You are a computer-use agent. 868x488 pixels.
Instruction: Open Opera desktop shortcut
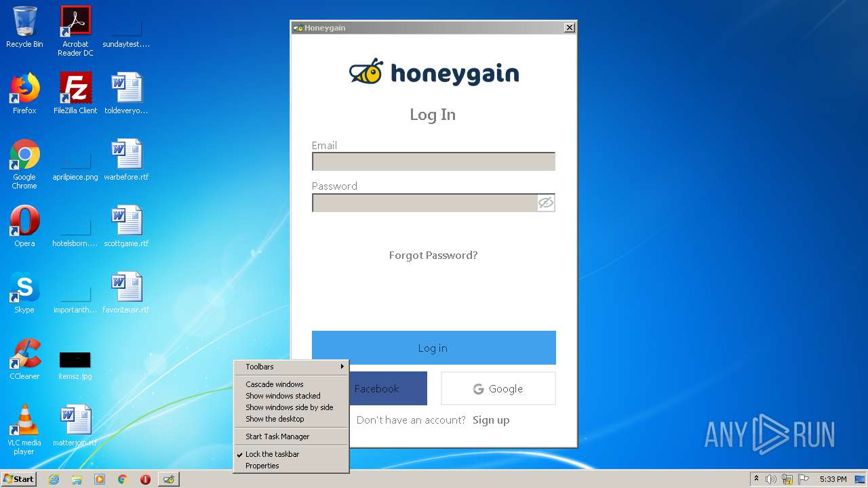24,226
